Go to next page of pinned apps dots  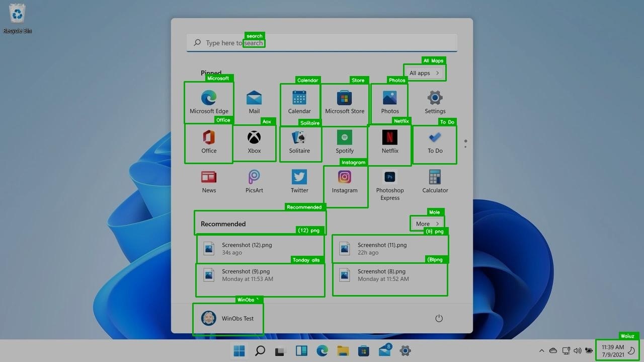click(x=465, y=143)
